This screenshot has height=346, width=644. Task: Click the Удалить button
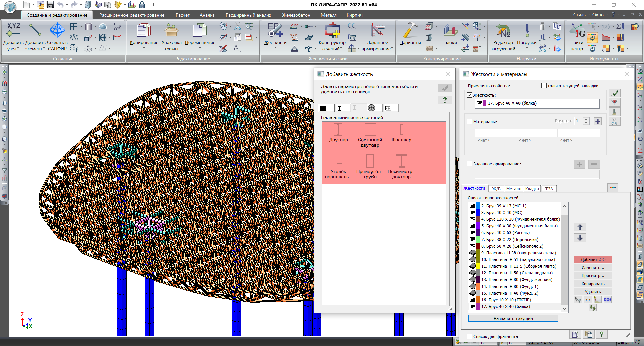tap(593, 292)
